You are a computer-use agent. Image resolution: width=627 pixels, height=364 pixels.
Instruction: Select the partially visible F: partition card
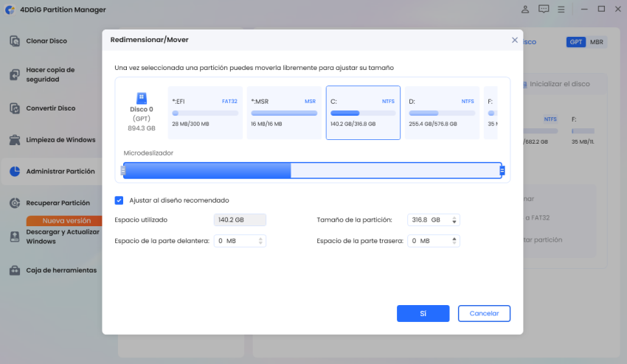[491, 113]
